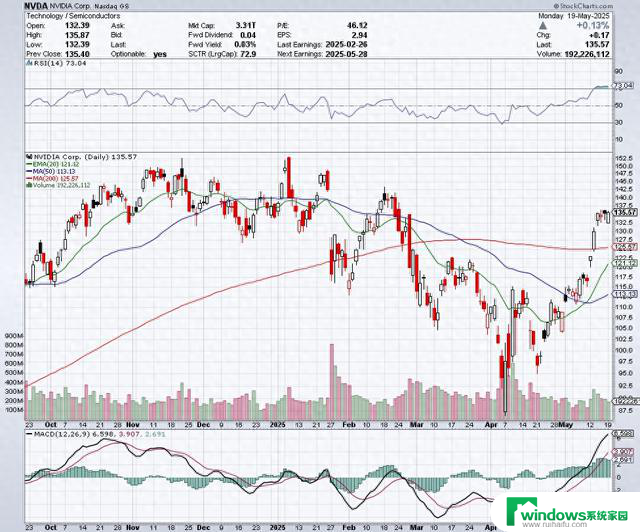Image resolution: width=640 pixels, height=532 pixels.
Task: Click the 125.87 MA(200) axis tag
Action: (625, 247)
